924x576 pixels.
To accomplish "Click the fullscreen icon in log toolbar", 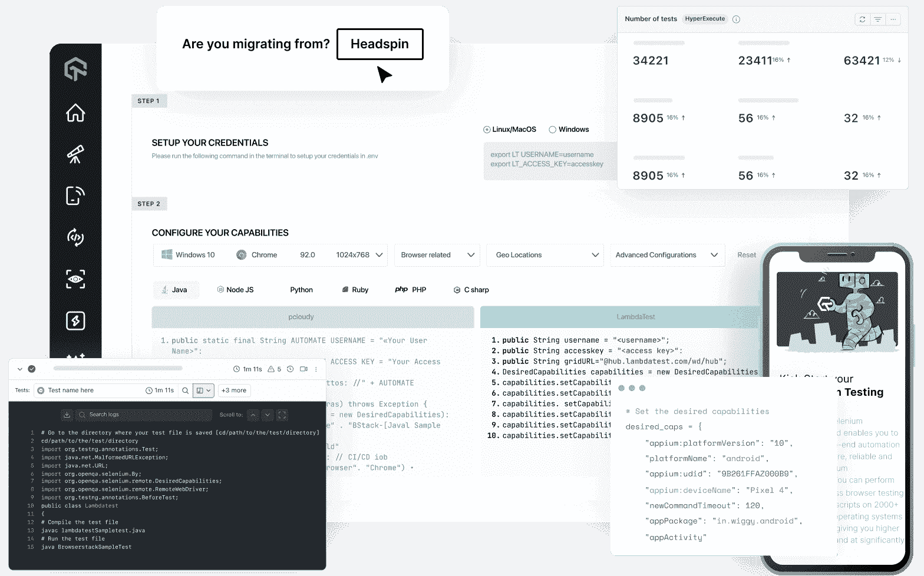I will pos(282,415).
